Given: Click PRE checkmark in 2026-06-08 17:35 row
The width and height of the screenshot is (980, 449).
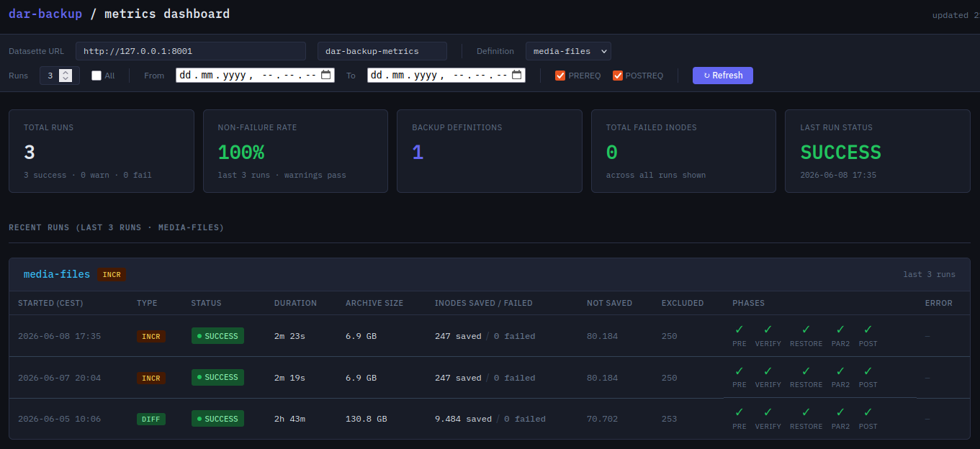Looking at the screenshot, I should click(740, 330).
